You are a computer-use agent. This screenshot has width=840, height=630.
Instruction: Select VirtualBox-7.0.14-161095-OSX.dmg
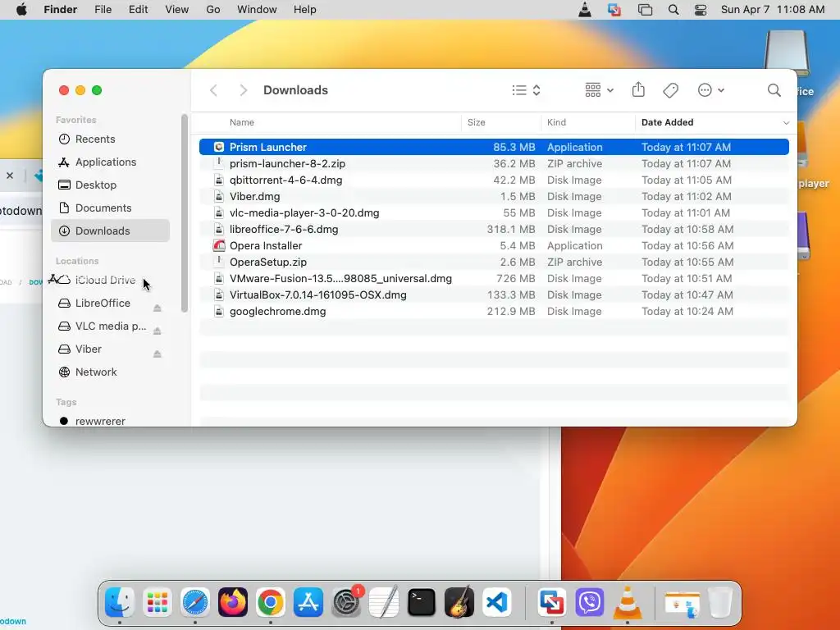pyautogui.click(x=494, y=294)
